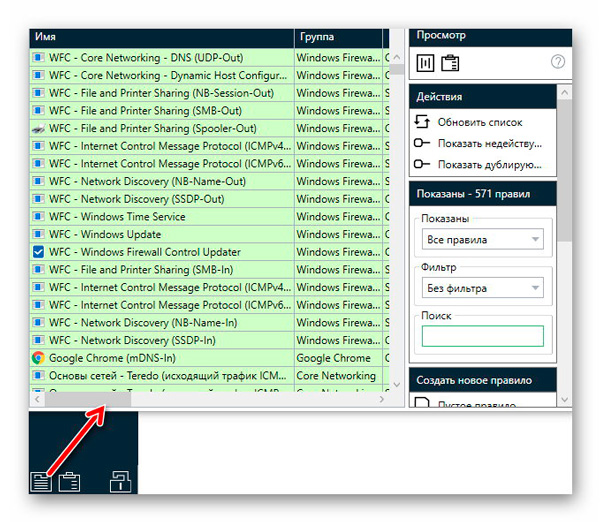This screenshot has height=522, width=600.
Task: Toggle Показать дублирую... switch
Action: [422, 164]
